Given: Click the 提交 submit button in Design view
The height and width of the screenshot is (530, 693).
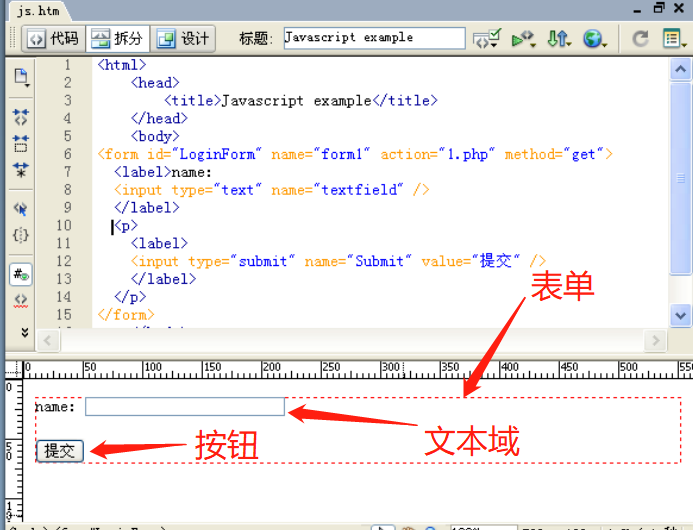Looking at the screenshot, I should point(60,451).
